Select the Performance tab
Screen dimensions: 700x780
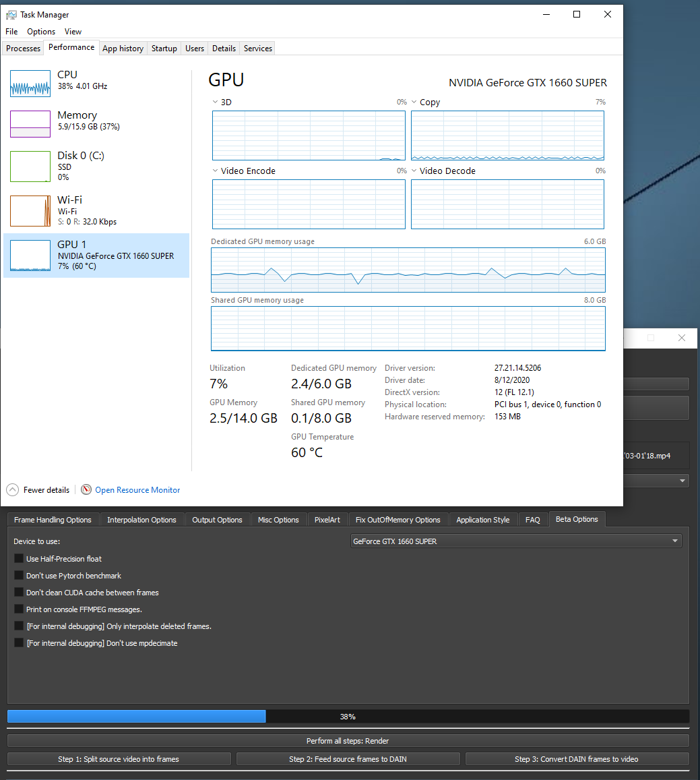point(71,47)
